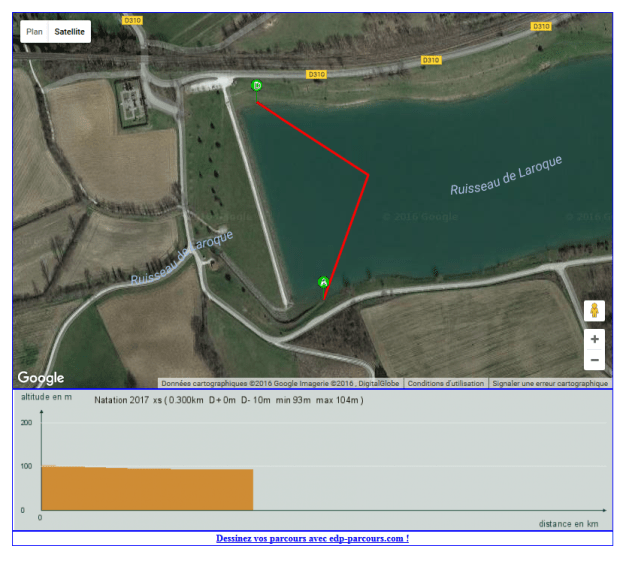Click the orange elevation profile area
This screenshot has width=620, height=579.
pyautogui.click(x=147, y=489)
